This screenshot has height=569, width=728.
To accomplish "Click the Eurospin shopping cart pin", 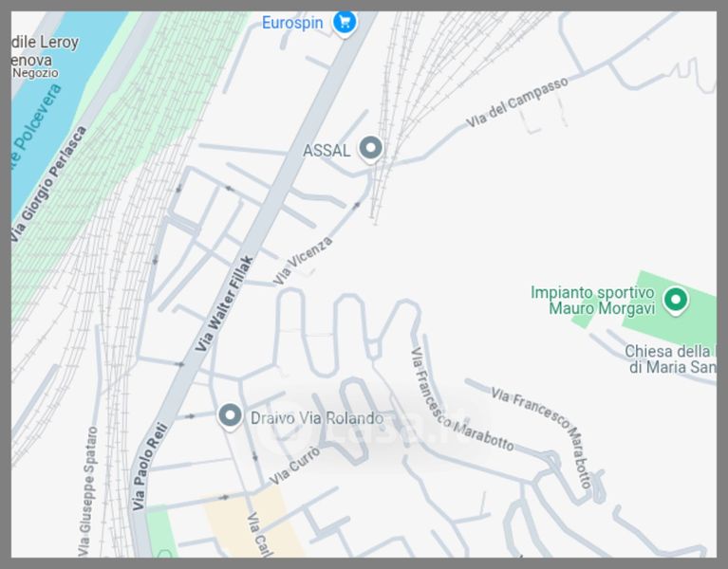I will 345,22.
